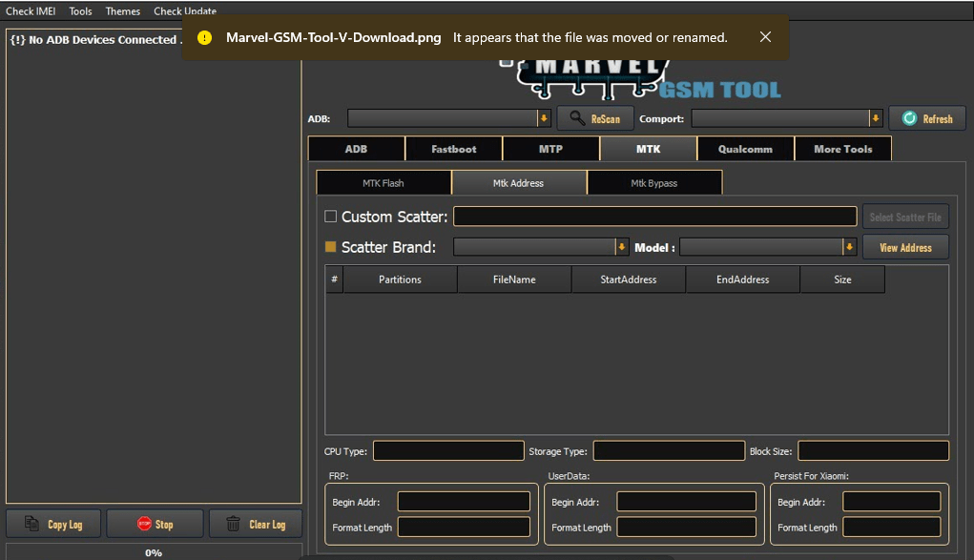Screen dimensions: 974x560
Task: Expand the Comport dropdown
Action: pos(875,118)
